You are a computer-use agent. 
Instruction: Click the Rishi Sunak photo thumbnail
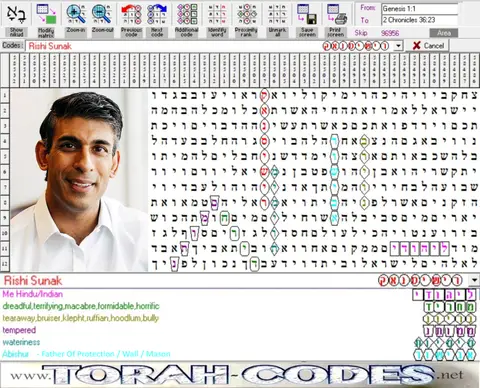(x=79, y=180)
